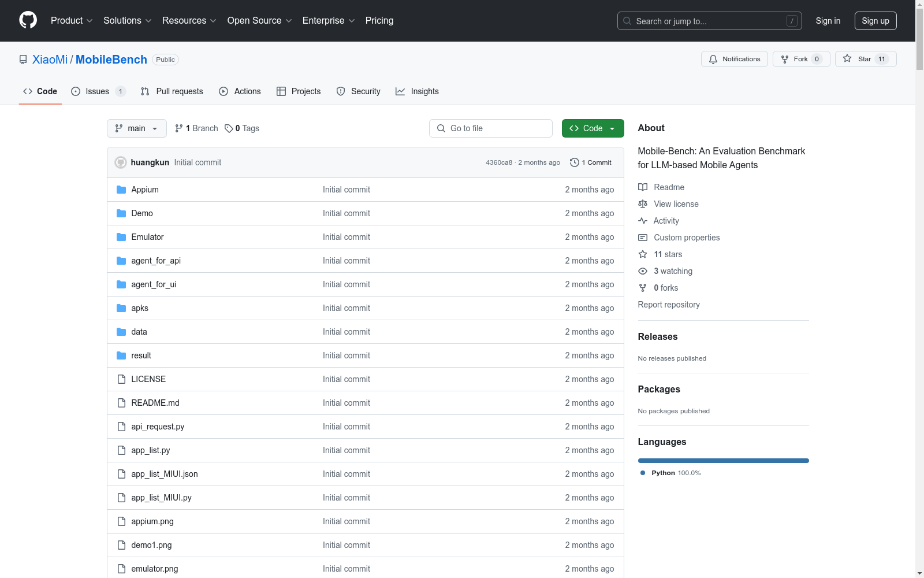Open the folder icon for Appium
The image size is (924, 578).
(x=121, y=190)
